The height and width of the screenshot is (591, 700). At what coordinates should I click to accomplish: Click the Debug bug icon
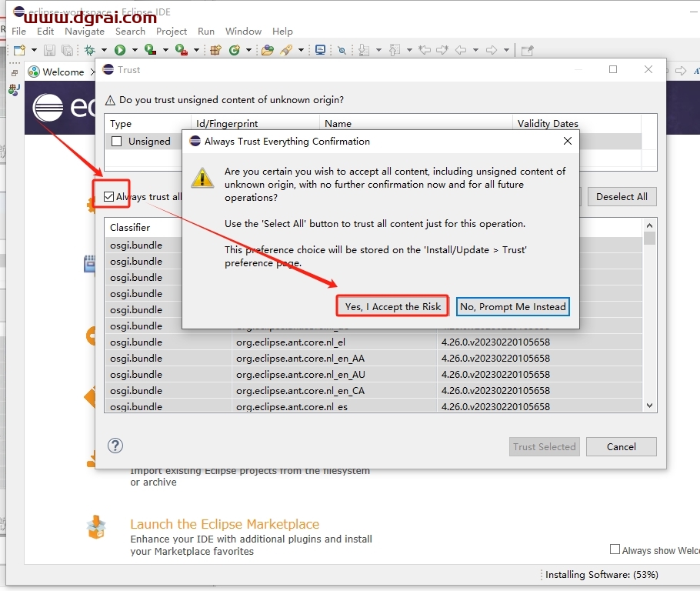point(90,50)
